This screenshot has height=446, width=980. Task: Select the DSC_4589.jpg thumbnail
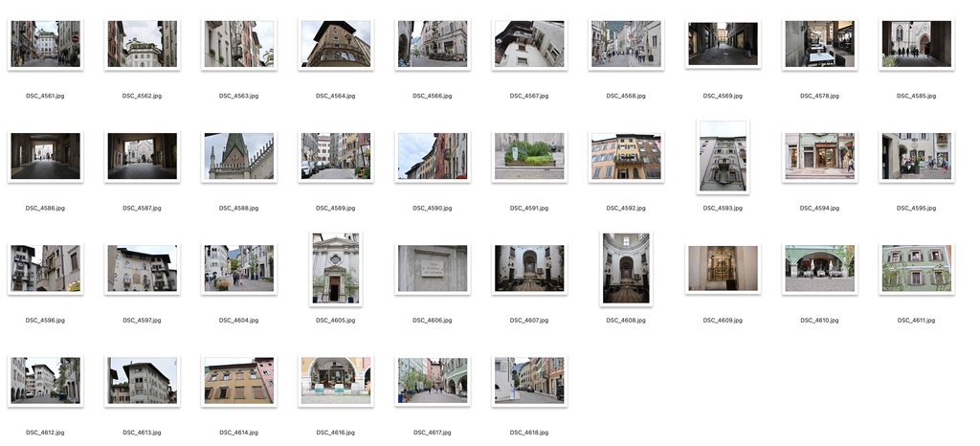tap(336, 156)
